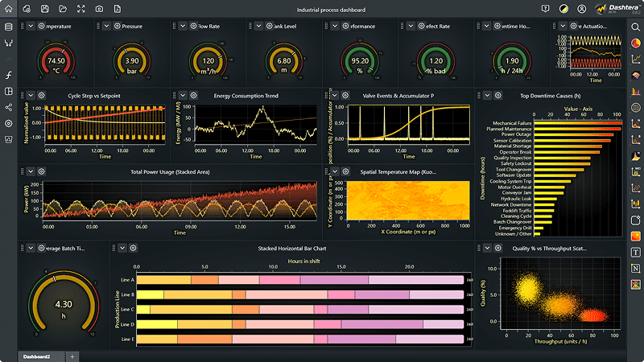Open dropdown arrow on Energy Consumption Trend panel
Viewport: 644px width, 362px height.
click(x=183, y=95)
